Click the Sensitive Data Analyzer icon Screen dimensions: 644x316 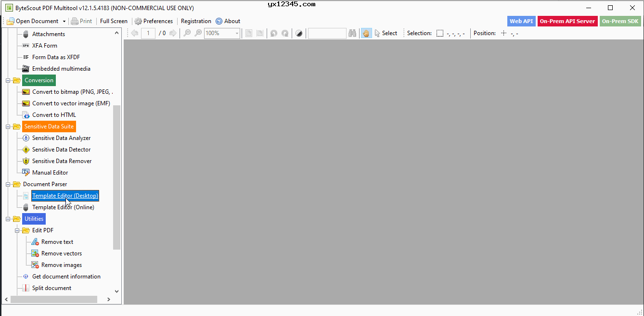pos(26,138)
